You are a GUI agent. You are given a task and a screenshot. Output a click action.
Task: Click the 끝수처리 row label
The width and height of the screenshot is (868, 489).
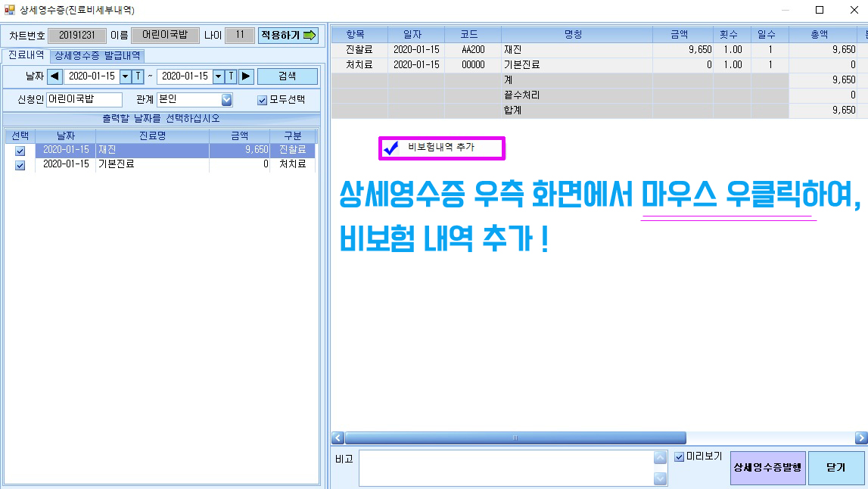[521, 95]
